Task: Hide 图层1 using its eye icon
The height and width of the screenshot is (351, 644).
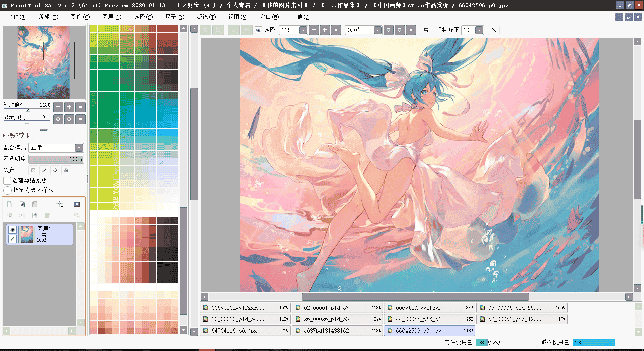Action: (x=12, y=230)
